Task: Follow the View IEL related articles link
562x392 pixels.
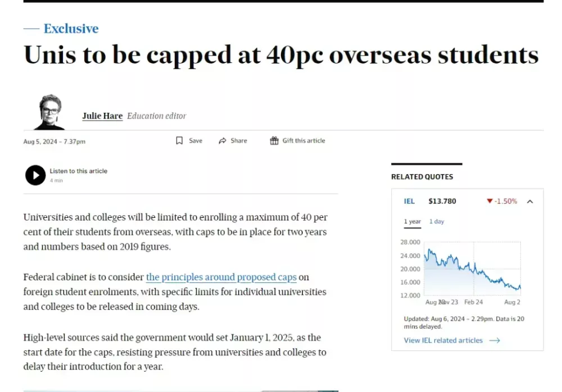Action: [x=443, y=340]
